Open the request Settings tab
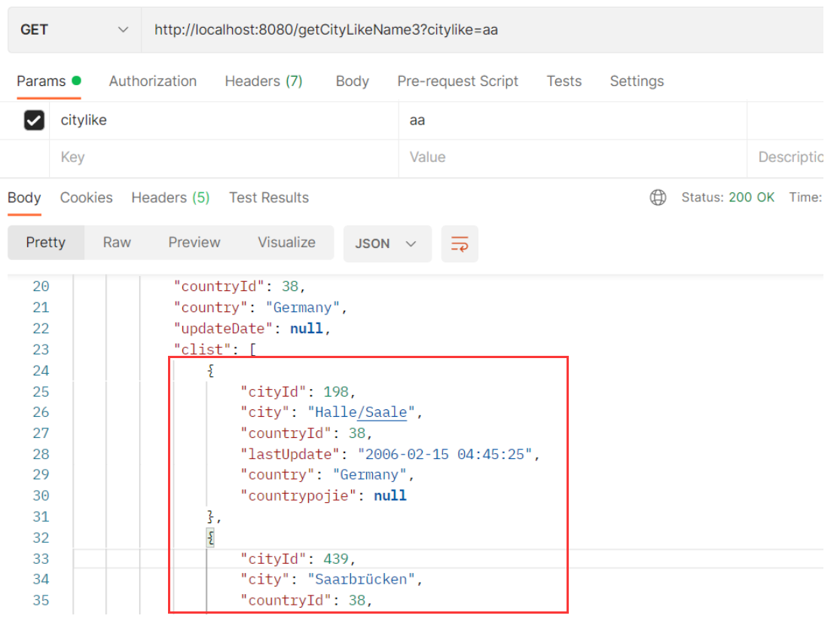 tap(637, 81)
